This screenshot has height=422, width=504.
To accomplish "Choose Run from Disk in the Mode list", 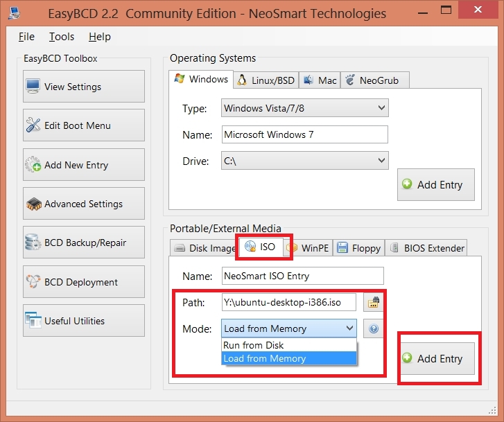I will click(289, 345).
